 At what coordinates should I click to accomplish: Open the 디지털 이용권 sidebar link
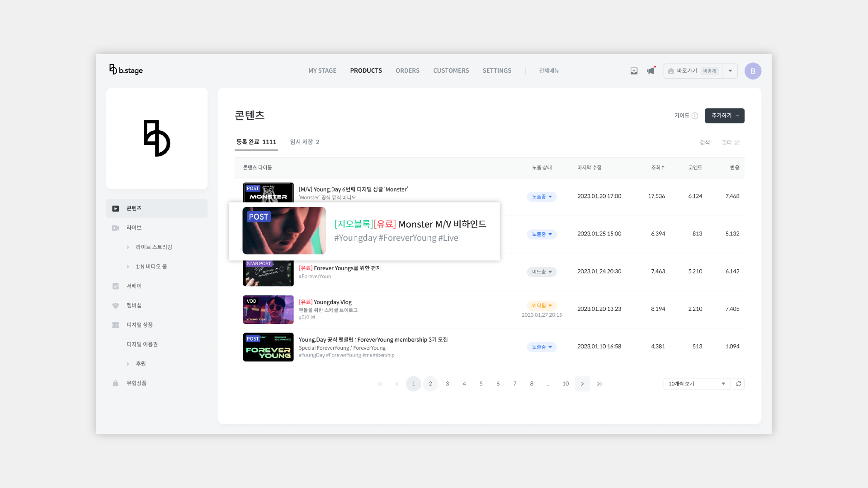(142, 344)
